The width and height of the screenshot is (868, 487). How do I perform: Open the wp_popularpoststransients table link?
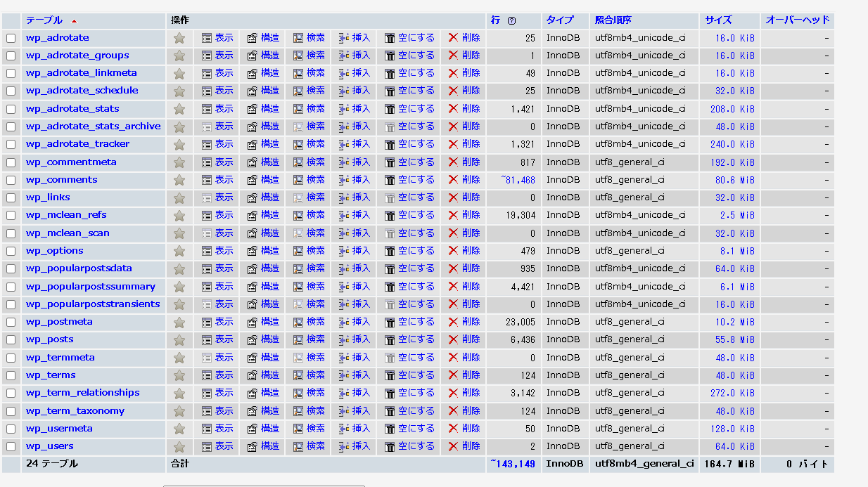[93, 304]
